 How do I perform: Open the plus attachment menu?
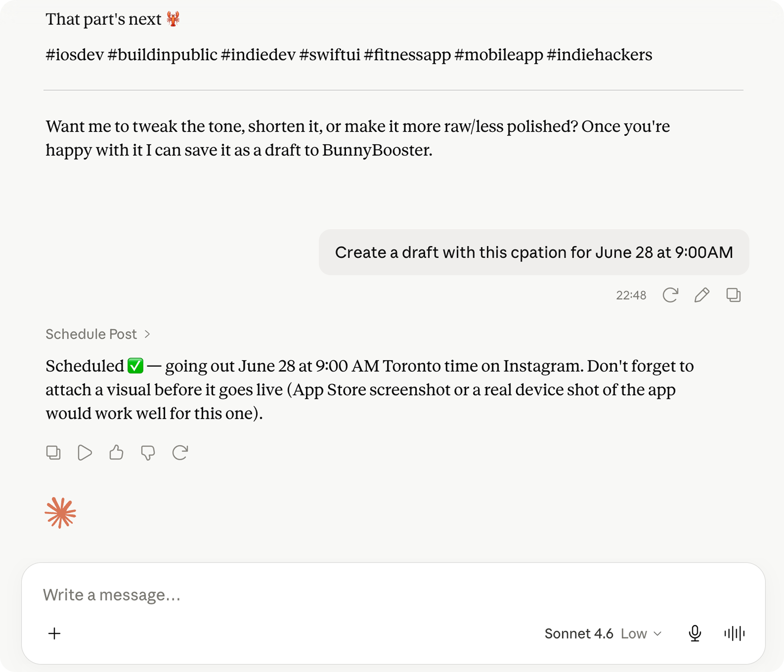click(54, 633)
